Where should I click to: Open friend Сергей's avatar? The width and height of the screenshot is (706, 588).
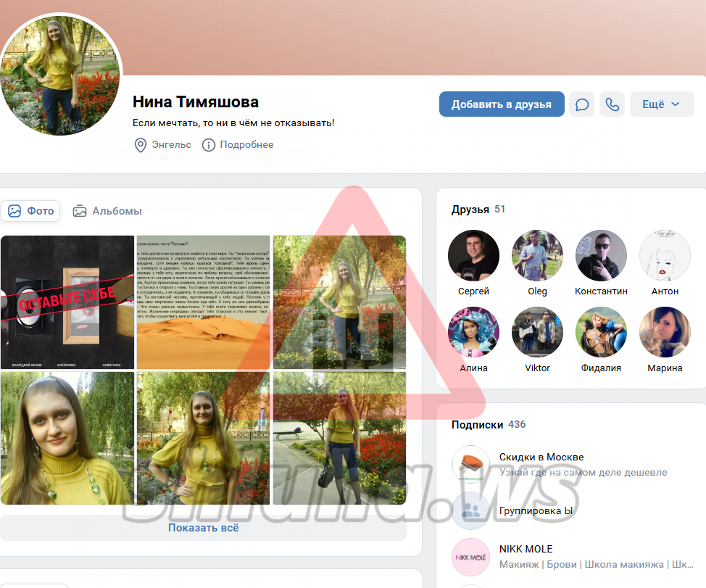(x=473, y=255)
